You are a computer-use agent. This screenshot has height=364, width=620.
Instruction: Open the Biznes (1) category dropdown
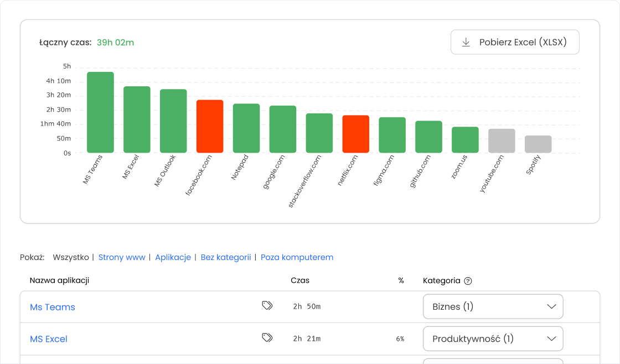[x=493, y=306]
